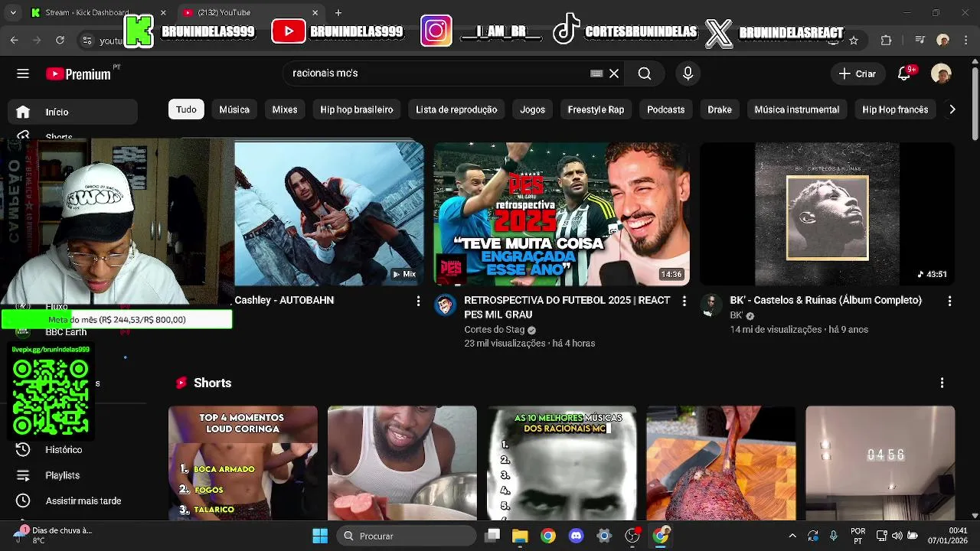Select the Música filter chip
The height and width of the screenshot is (551, 980).
234,109
